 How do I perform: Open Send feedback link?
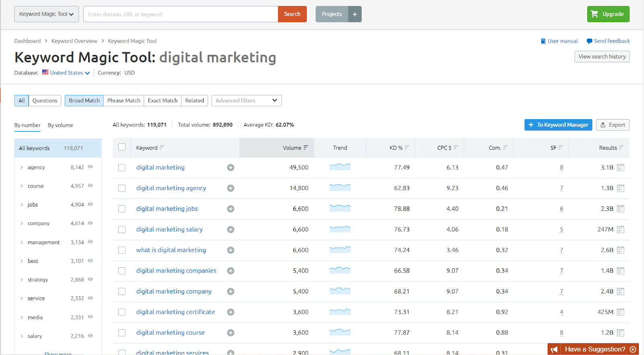(608, 41)
